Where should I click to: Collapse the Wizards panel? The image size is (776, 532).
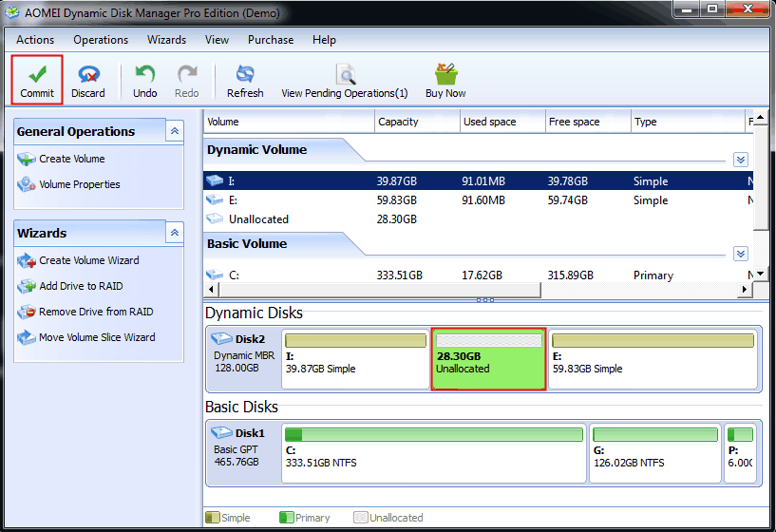click(175, 233)
